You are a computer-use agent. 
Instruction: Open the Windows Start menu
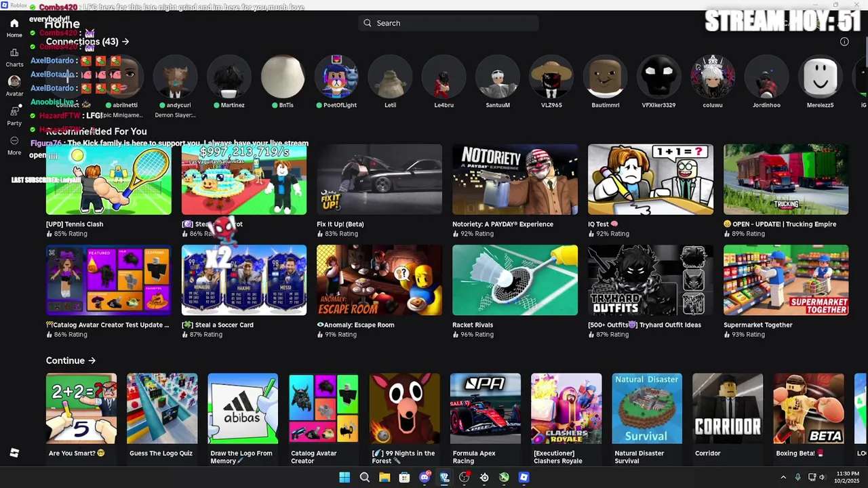(x=344, y=477)
